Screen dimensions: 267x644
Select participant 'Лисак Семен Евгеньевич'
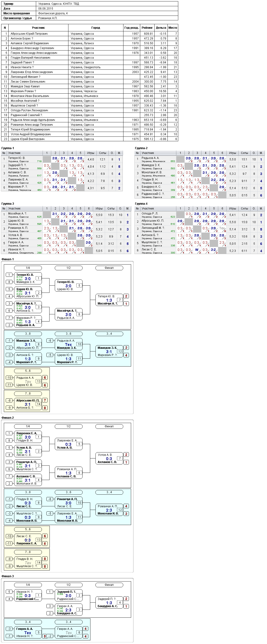28,81
